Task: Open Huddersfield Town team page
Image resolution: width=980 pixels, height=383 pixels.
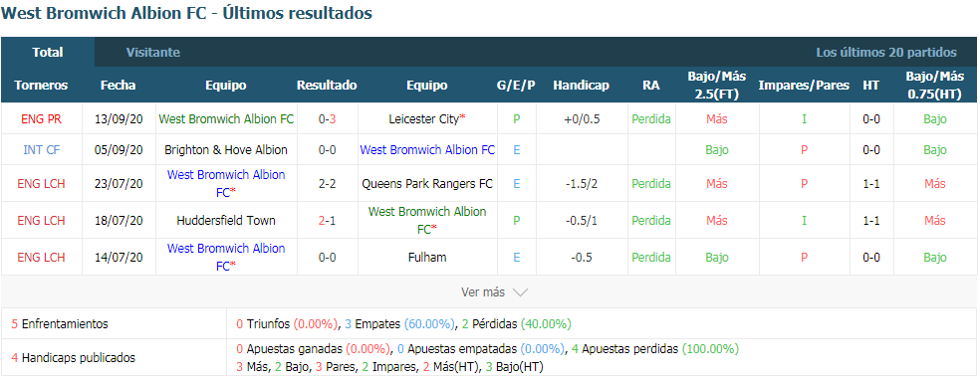Action: (x=226, y=221)
